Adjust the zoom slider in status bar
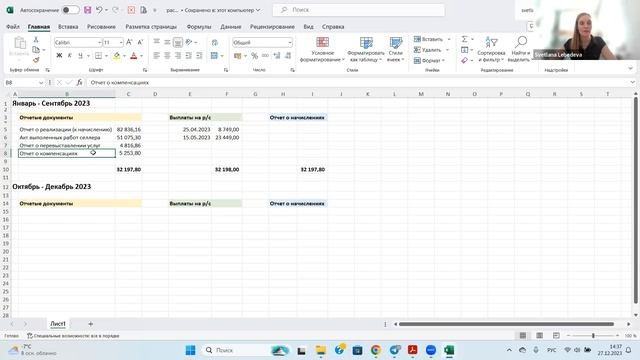640x360 pixels. pyautogui.click(x=593, y=336)
